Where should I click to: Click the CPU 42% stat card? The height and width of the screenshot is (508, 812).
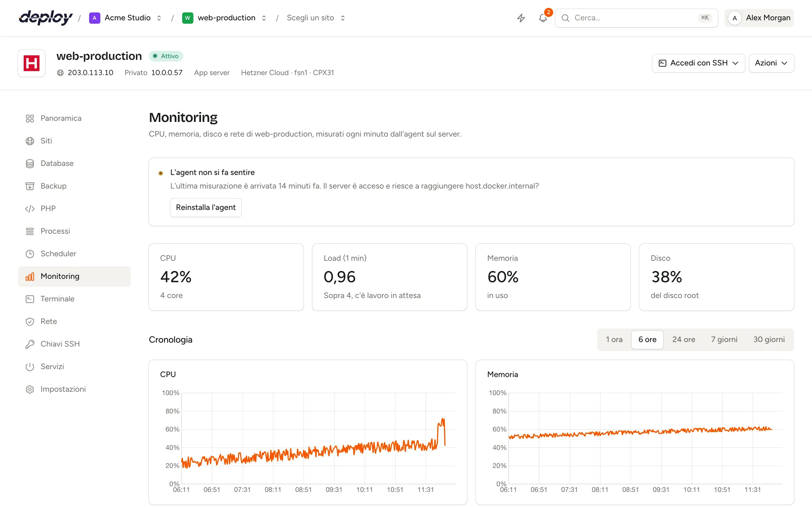click(x=226, y=277)
